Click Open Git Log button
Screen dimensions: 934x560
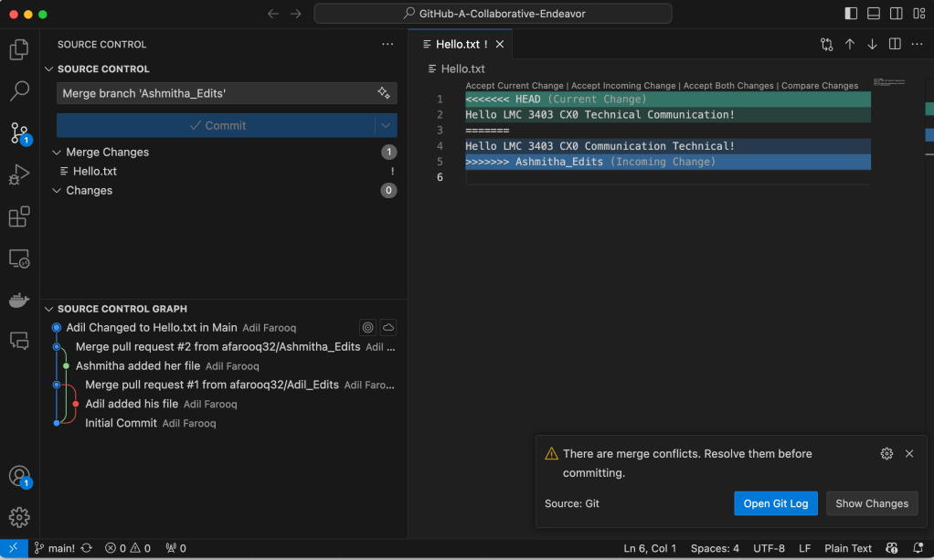(776, 503)
